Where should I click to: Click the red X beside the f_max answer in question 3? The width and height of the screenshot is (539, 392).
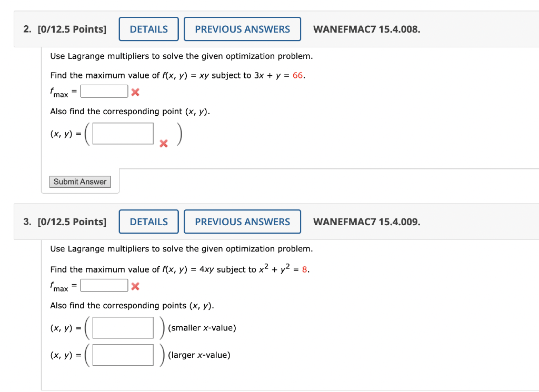click(135, 286)
